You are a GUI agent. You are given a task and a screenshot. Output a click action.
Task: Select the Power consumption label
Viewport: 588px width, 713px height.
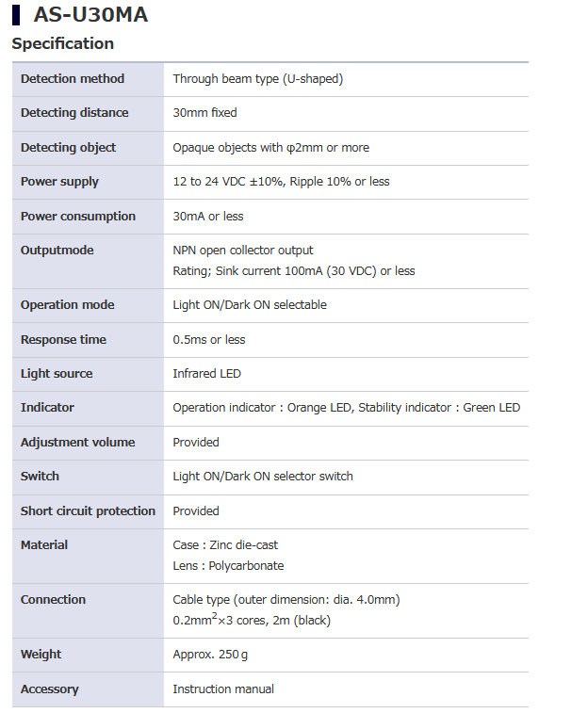point(78,217)
